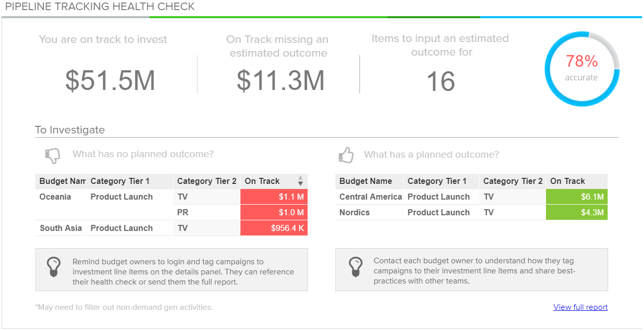Select the red $1.1 M cell
This screenshot has height=331, width=644.
click(x=274, y=197)
